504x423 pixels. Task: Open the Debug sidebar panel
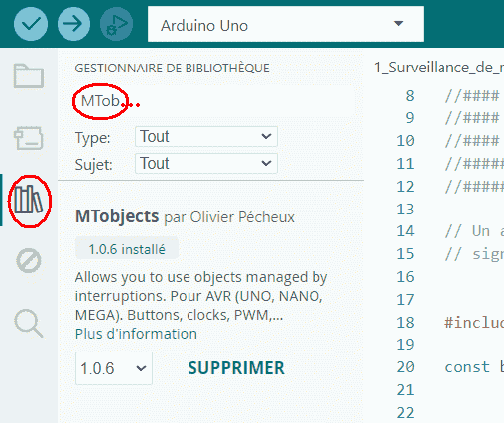[x=29, y=261]
